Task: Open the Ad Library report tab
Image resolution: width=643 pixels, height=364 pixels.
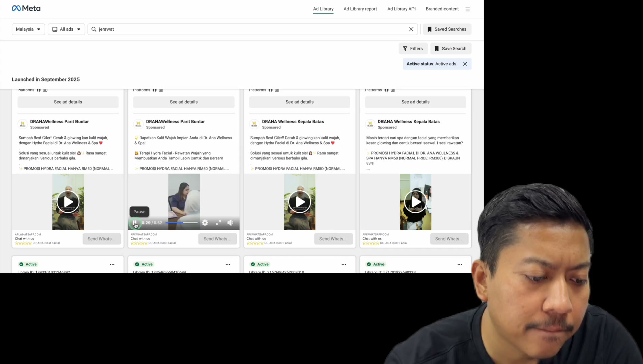Action: tap(360, 9)
